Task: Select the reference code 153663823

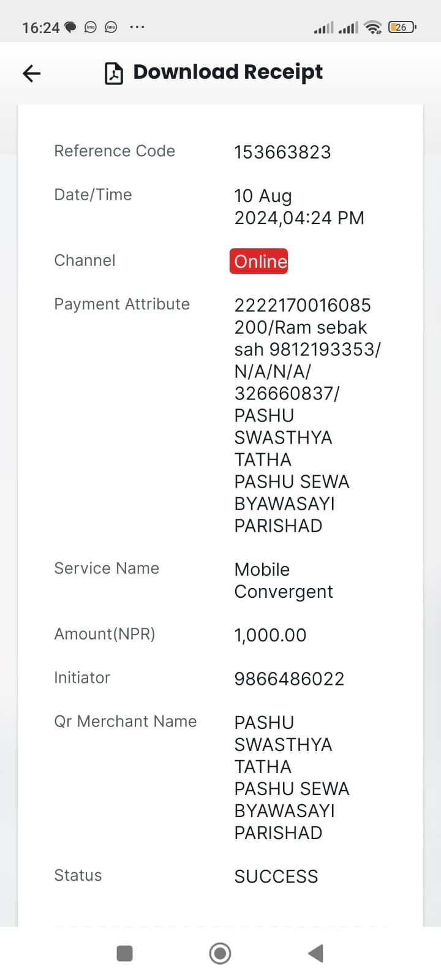Action: tap(282, 152)
